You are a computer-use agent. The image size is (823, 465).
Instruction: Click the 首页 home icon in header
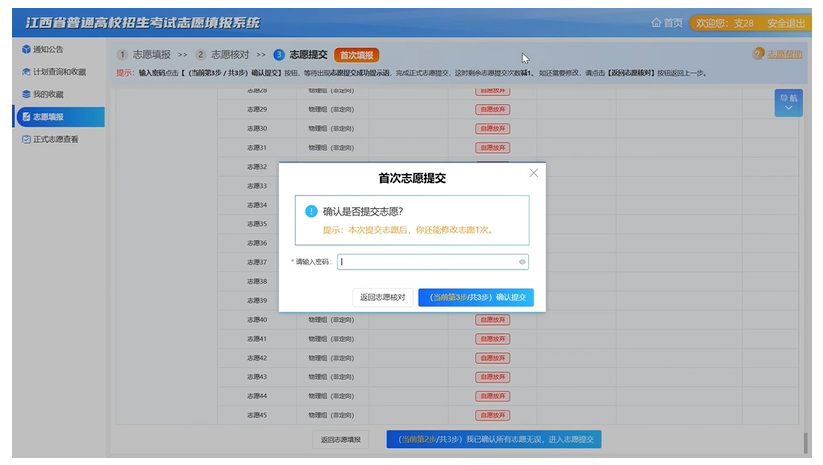point(657,22)
